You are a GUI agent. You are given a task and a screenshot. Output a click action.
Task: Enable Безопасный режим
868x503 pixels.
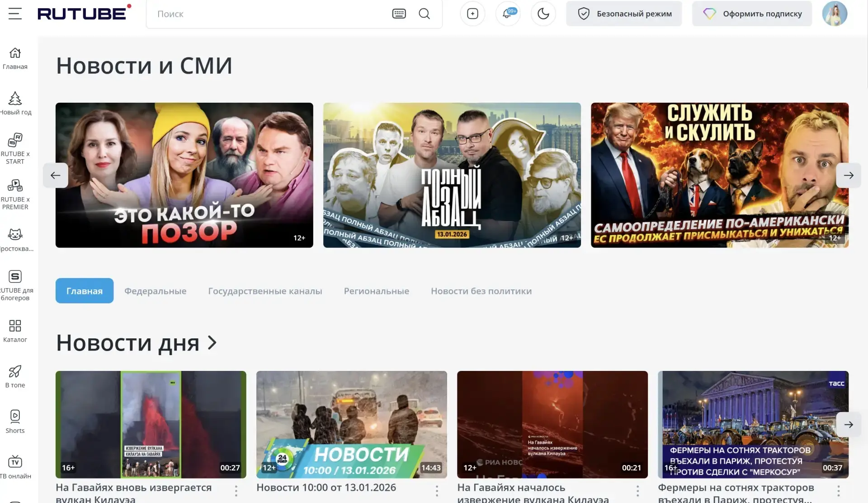[624, 14]
